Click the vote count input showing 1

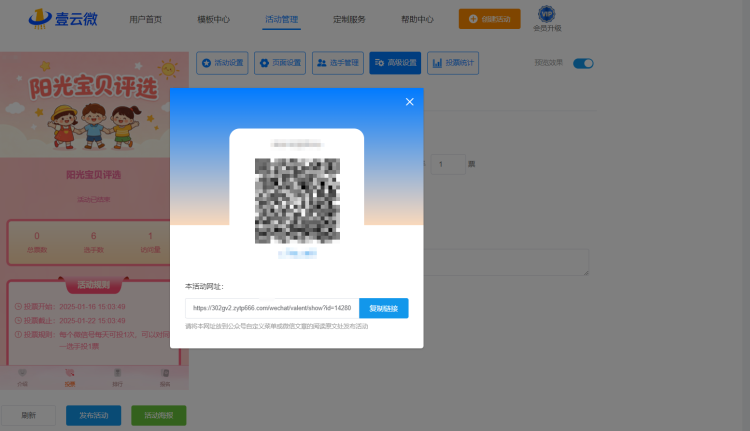coord(448,165)
